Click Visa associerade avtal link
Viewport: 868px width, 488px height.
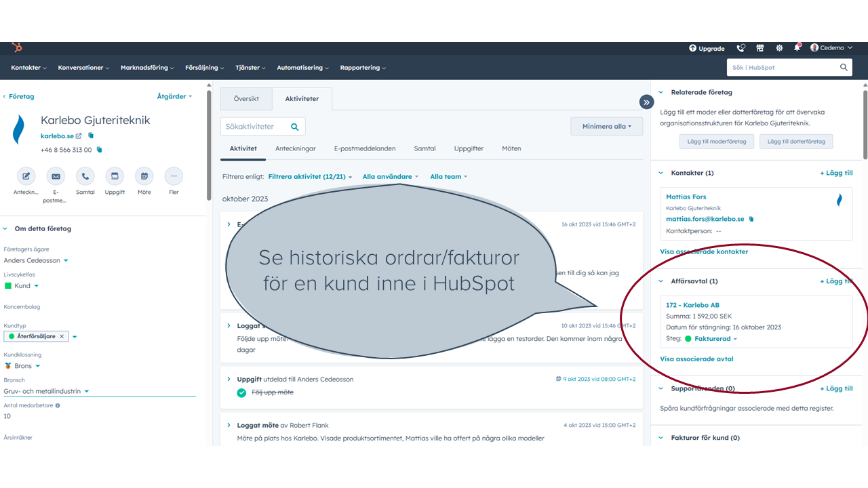[696, 359]
